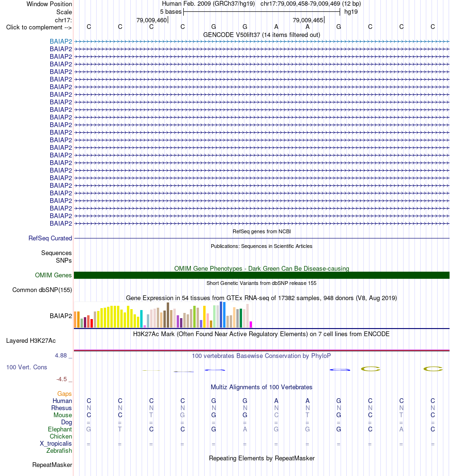Select the 100 Vert. Cons label
The image size is (450, 476).
(27, 367)
